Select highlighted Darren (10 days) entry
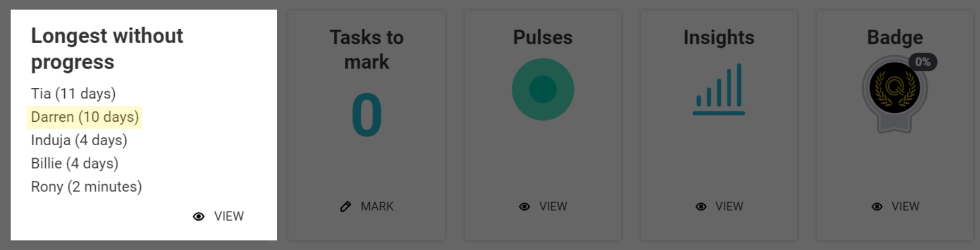980x250 pixels. tap(85, 117)
